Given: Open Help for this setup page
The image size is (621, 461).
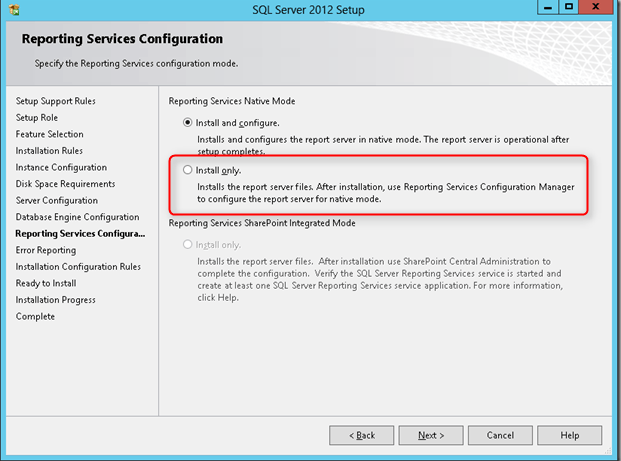Looking at the screenshot, I should 570,435.
